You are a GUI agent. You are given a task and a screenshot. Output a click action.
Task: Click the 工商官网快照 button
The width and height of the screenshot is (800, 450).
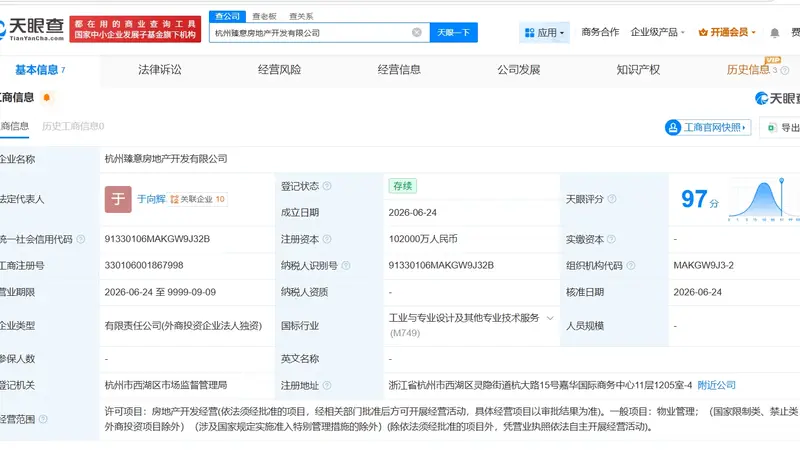708,127
